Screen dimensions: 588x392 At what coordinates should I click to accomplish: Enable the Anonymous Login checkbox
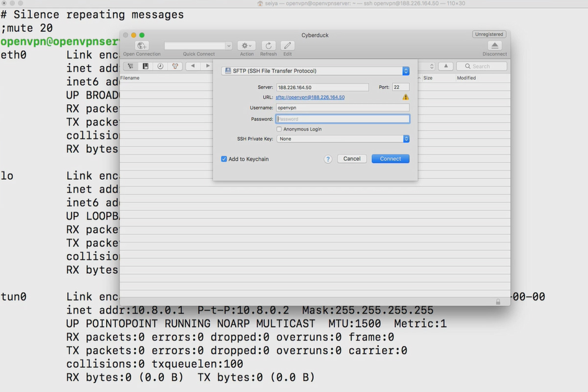point(279,129)
